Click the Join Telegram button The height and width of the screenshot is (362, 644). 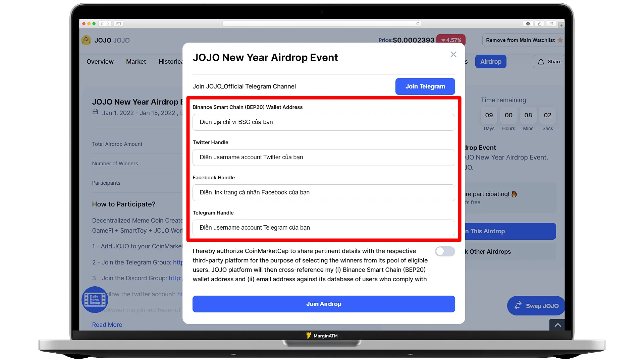click(x=425, y=86)
